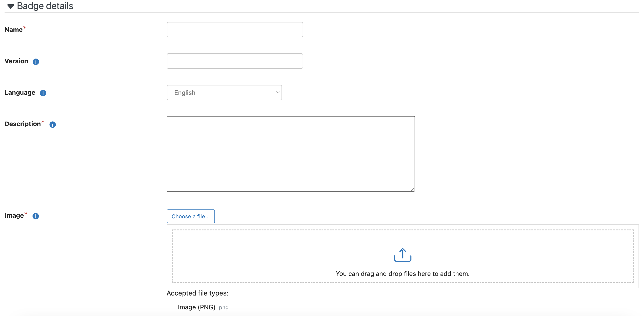Click the Version field label
Viewport: 644px width, 316px height.
[16, 61]
